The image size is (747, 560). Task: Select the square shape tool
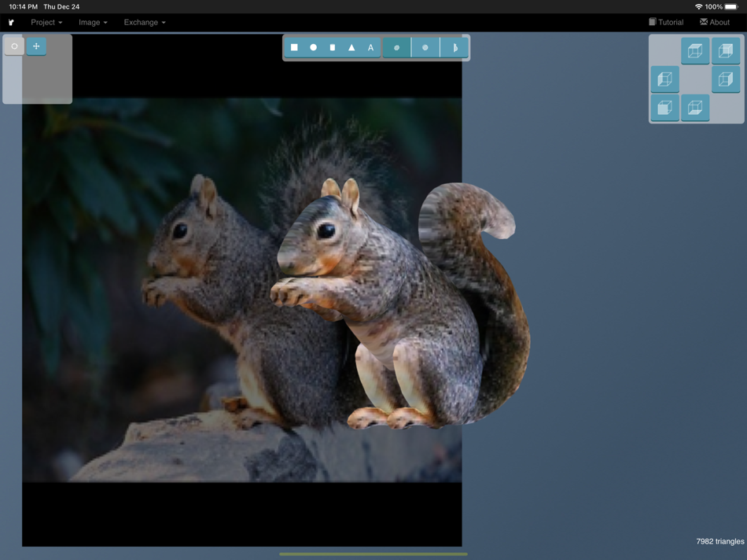coord(294,47)
